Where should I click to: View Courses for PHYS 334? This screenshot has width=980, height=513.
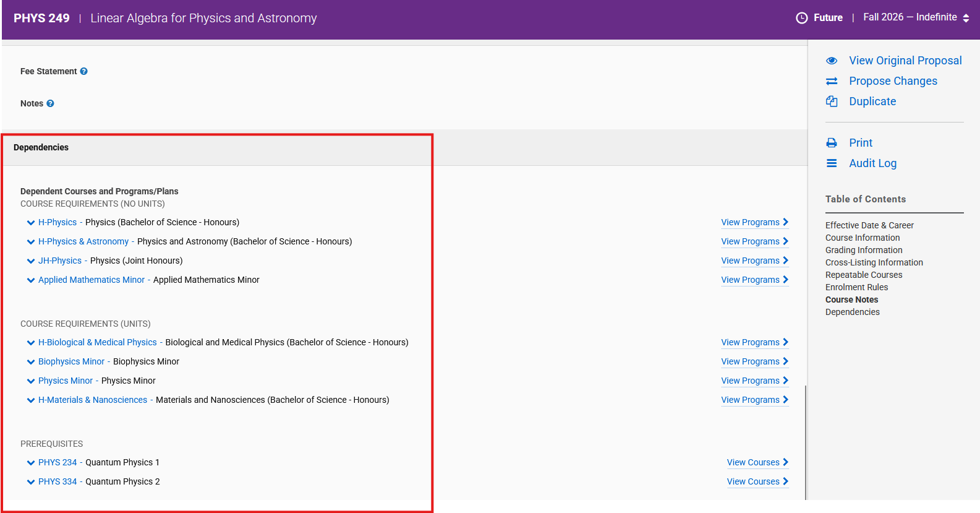pyautogui.click(x=758, y=481)
